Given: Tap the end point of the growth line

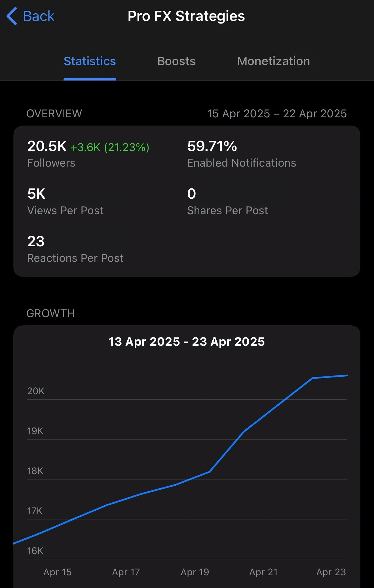Looking at the screenshot, I should pos(346,375).
